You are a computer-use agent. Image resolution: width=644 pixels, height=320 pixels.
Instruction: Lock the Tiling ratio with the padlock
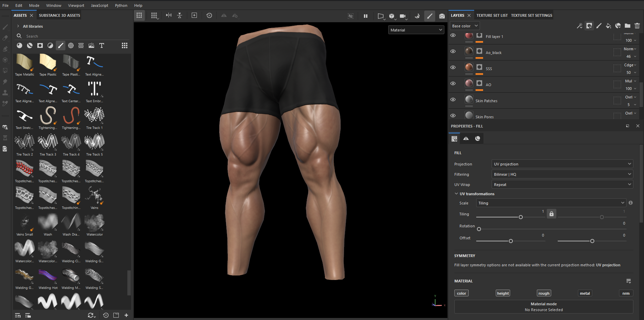tap(551, 214)
